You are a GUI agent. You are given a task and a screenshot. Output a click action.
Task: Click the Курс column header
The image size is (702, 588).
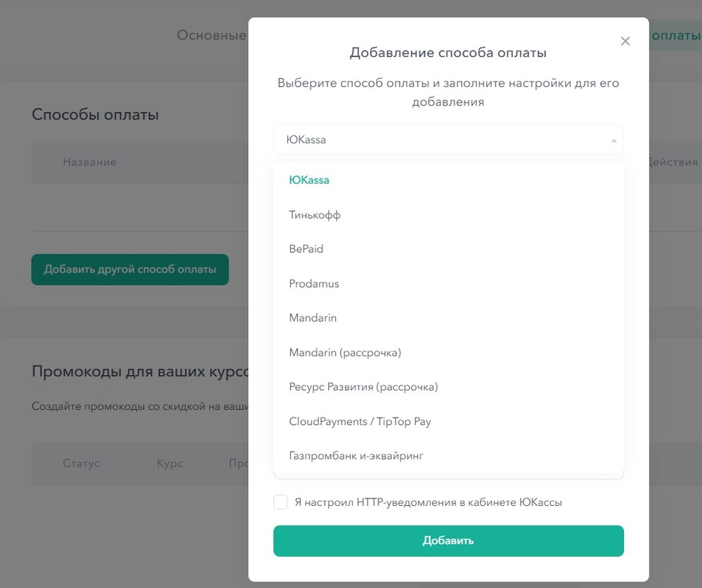click(x=170, y=464)
